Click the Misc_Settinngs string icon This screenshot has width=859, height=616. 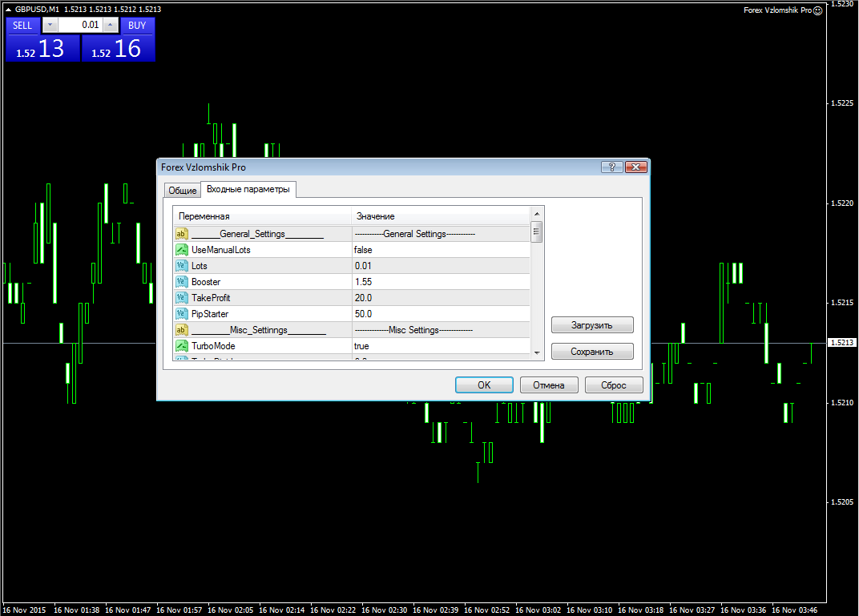181,330
